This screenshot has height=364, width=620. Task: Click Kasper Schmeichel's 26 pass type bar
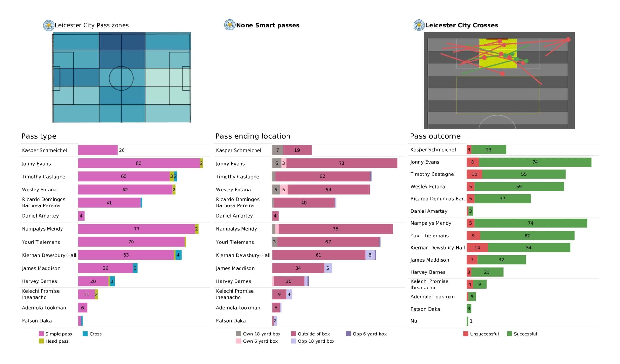pyautogui.click(x=98, y=150)
